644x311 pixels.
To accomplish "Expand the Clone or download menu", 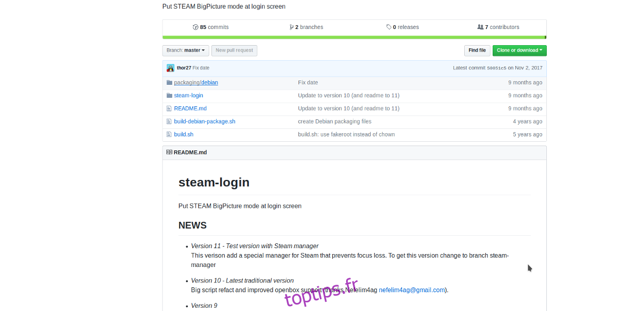I will click(519, 50).
